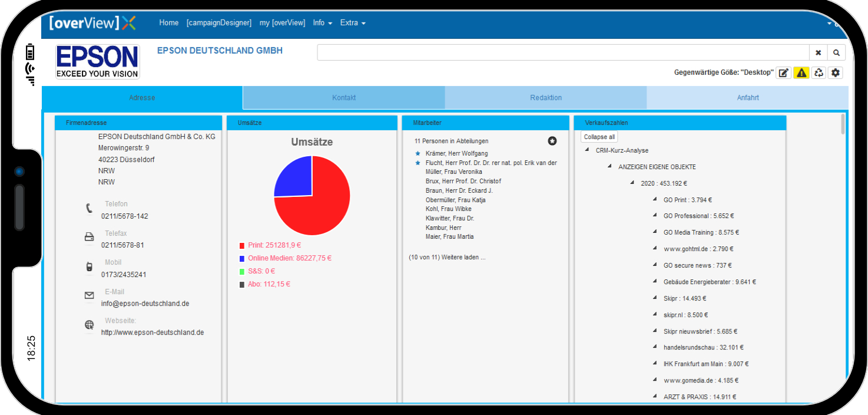
Task: Click the fax icon beside Telefax
Action: (90, 237)
